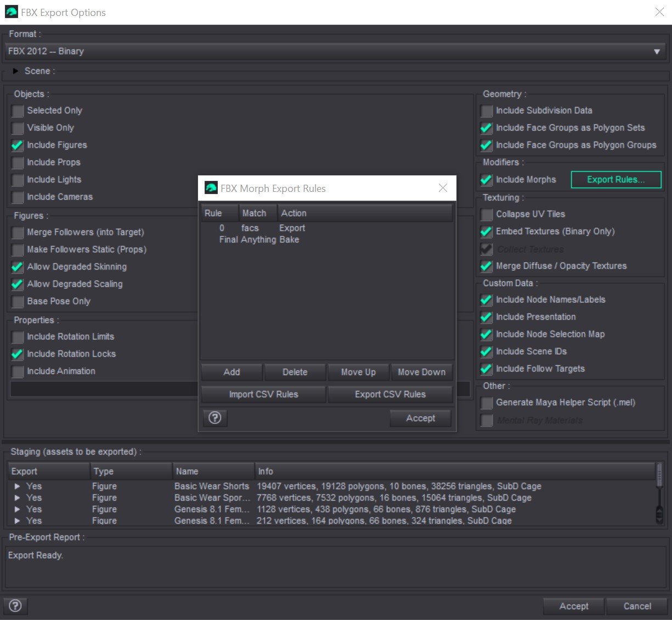Select the Final Anything Bake rule
This screenshot has width=672, height=620.
point(327,240)
